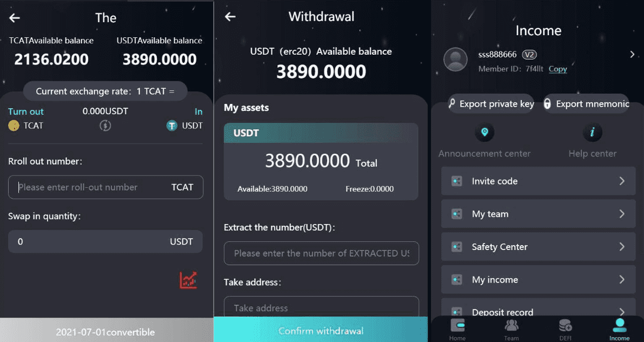
Task: Expand the Invite code row
Action: [x=538, y=181]
